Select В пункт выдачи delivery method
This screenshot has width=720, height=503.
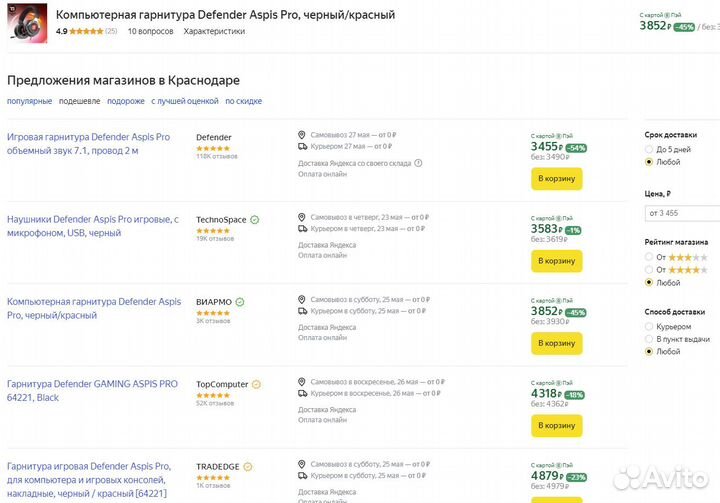(649, 339)
